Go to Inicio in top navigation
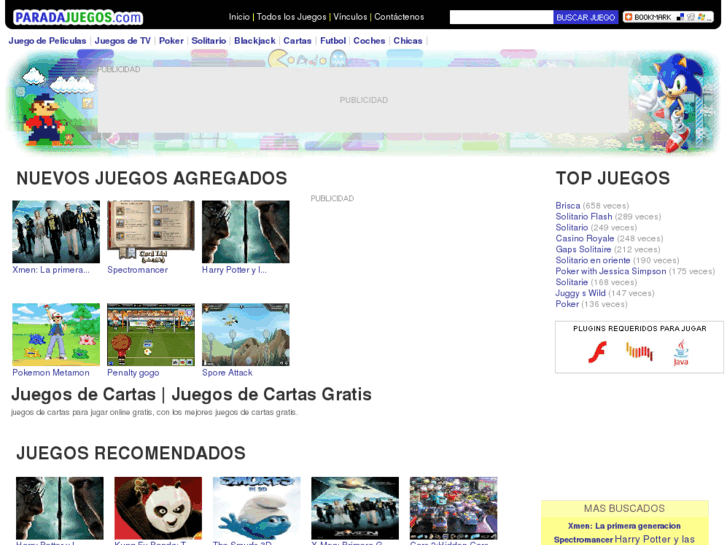This screenshot has height=545, width=727. click(x=239, y=17)
